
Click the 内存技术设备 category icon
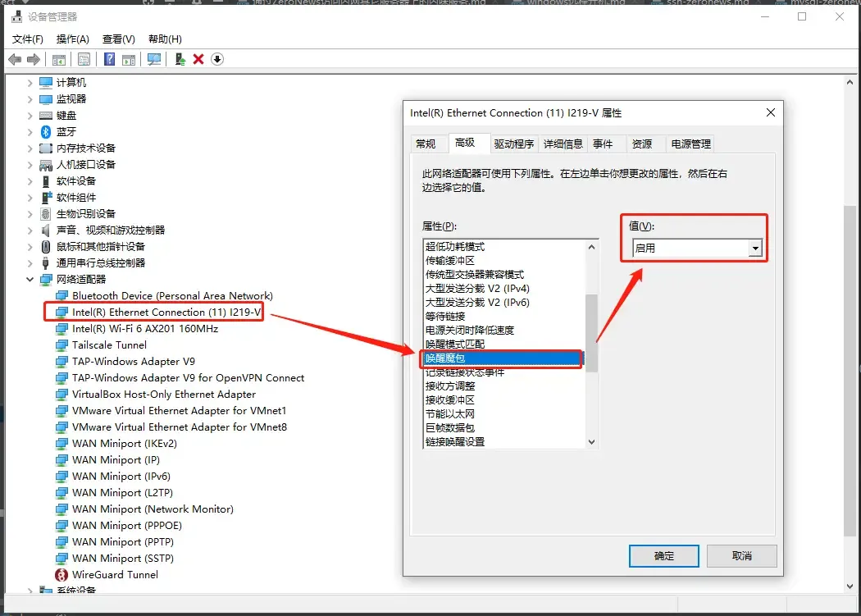click(46, 148)
